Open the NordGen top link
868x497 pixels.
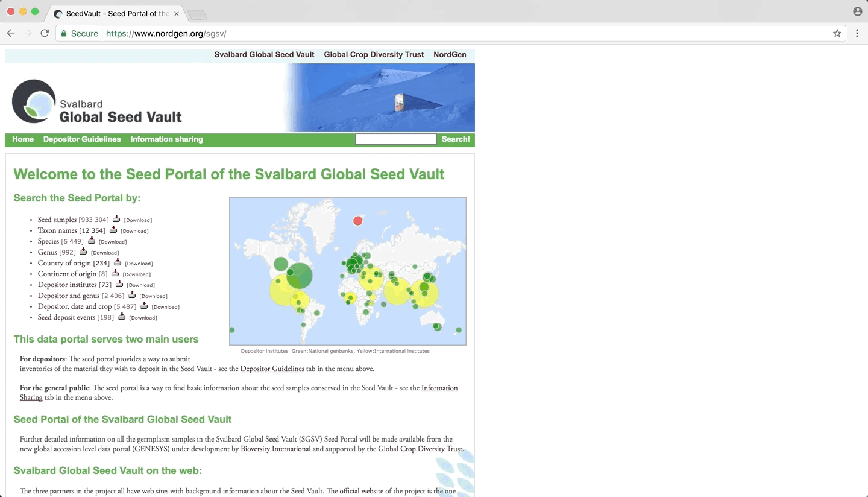click(x=450, y=55)
